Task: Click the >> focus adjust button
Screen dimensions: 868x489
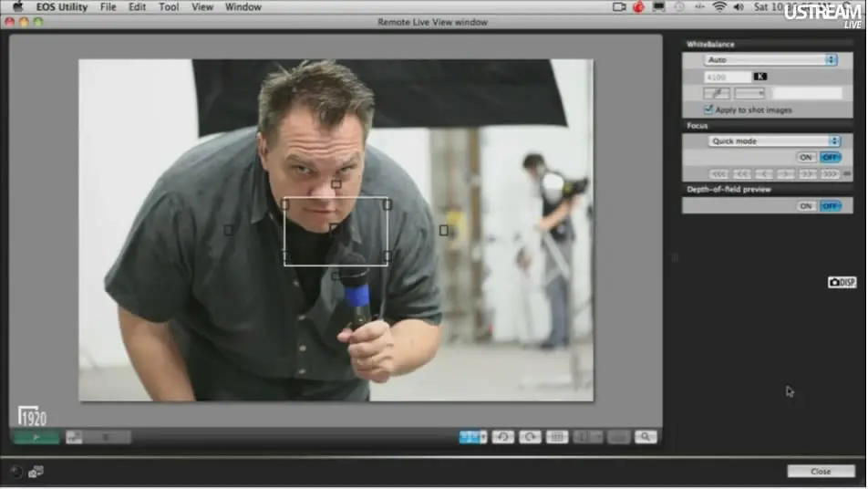Action: point(808,174)
